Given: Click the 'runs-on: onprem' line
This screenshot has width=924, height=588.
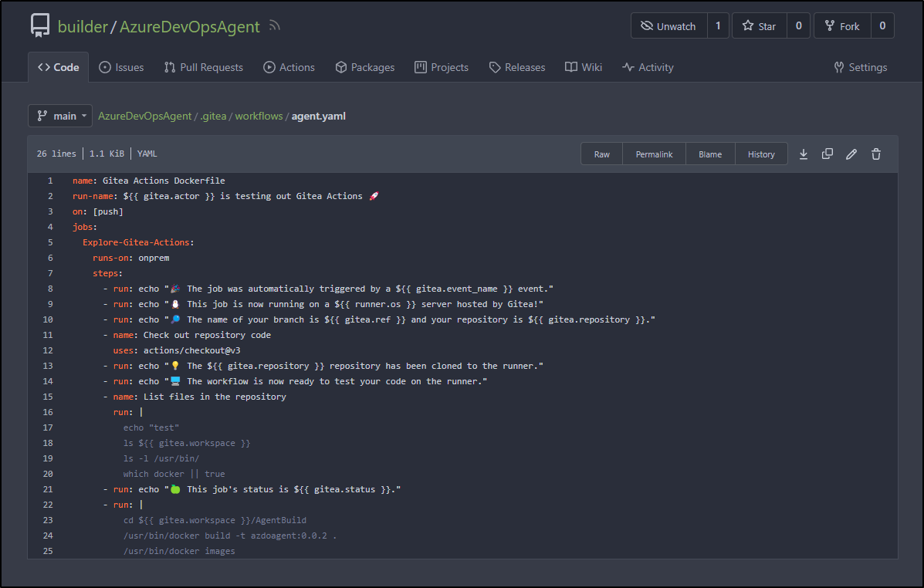Looking at the screenshot, I should point(130,258).
